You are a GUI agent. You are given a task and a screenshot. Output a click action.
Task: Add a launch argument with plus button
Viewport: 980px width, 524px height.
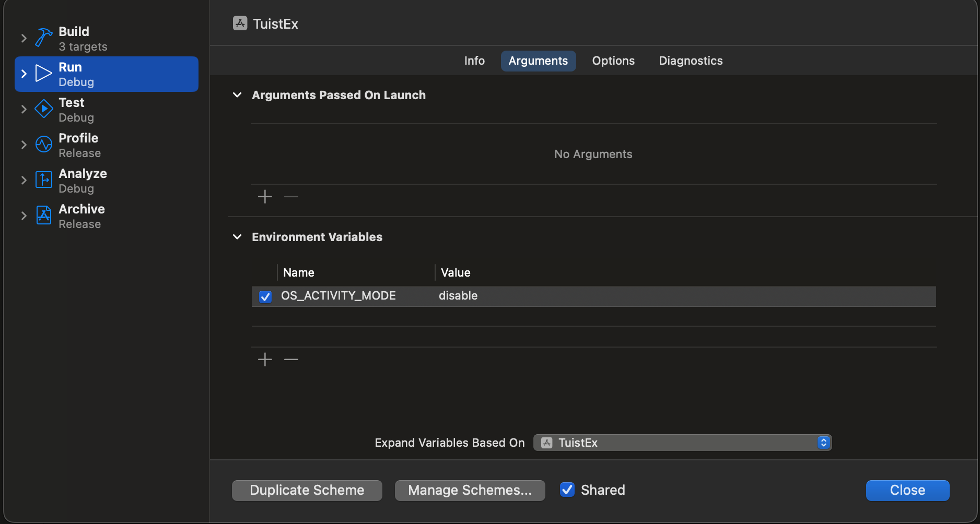265,197
